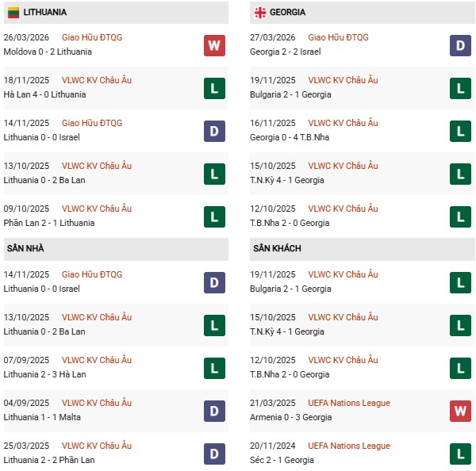Click the Georgia flag icon

pyautogui.click(x=259, y=13)
